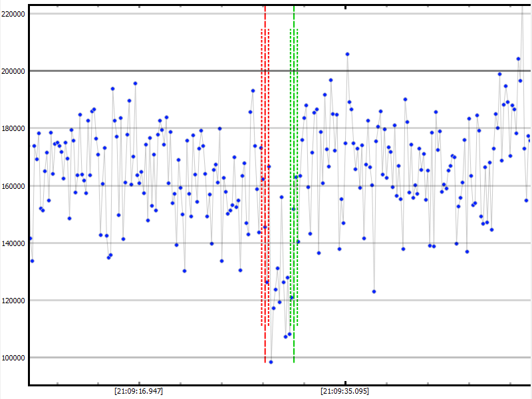Click the lowest data point below 100000
532x399 pixels.
pos(271,362)
